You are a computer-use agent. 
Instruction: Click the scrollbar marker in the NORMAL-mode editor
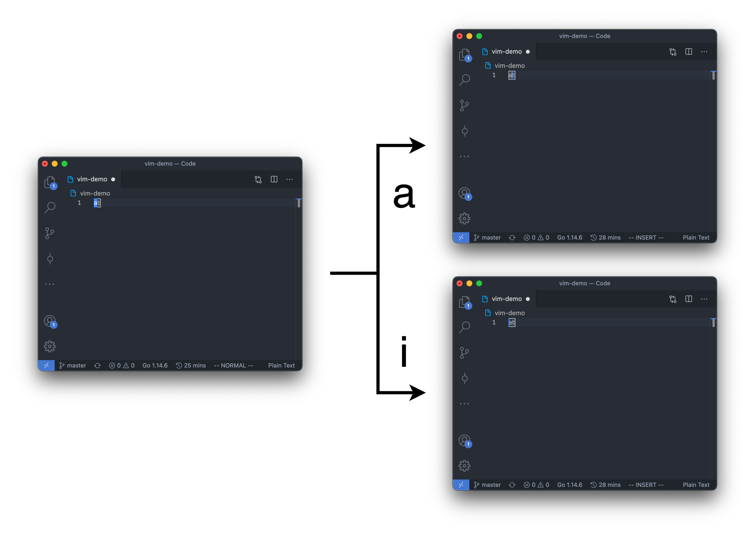(x=299, y=203)
